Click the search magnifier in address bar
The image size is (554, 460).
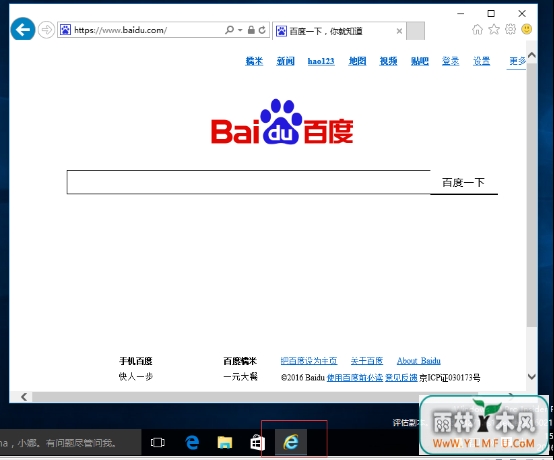coord(229,30)
